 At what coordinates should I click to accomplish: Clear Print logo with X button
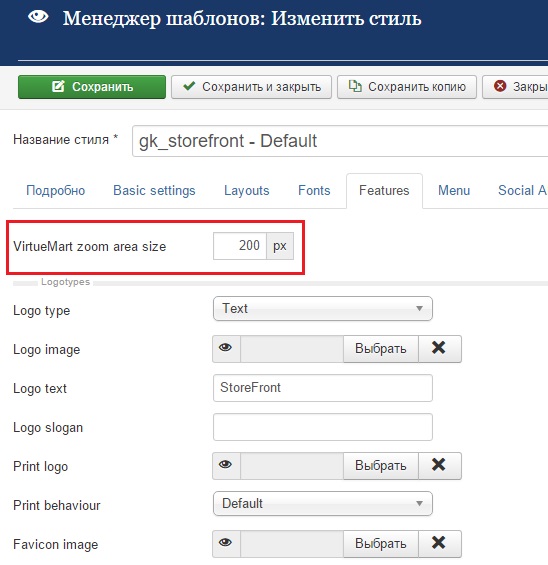pos(440,466)
